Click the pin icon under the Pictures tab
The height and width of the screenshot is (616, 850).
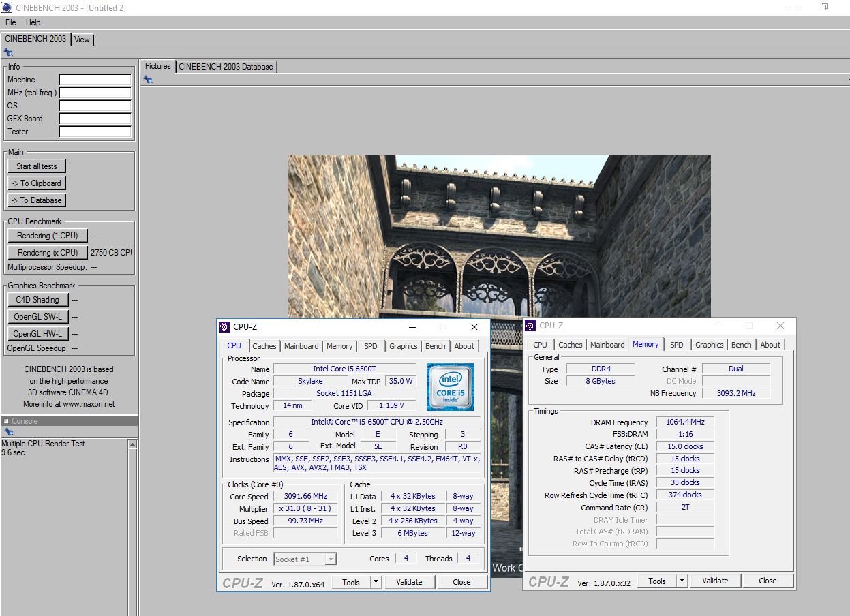coord(148,80)
